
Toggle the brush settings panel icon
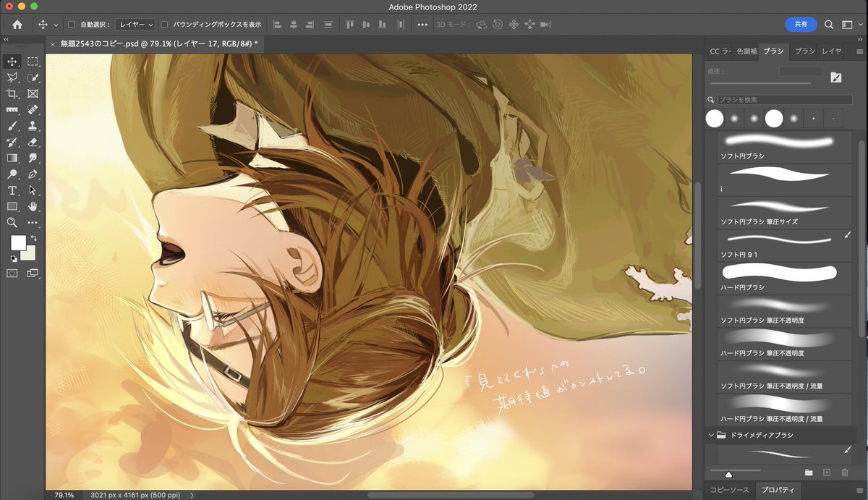click(x=836, y=77)
